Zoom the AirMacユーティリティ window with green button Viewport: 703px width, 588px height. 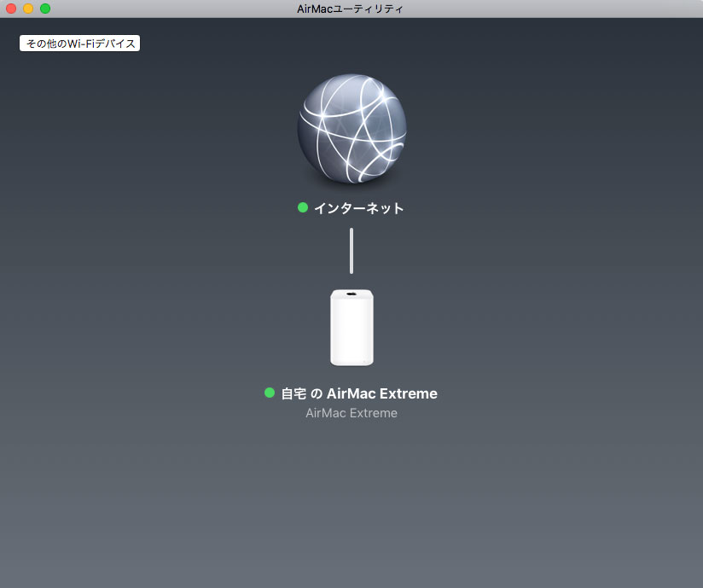point(45,9)
